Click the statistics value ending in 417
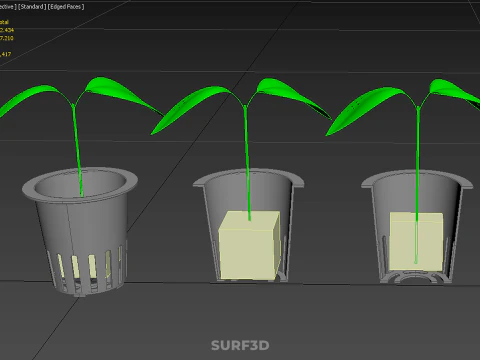The image size is (480, 360). click(x=5, y=54)
